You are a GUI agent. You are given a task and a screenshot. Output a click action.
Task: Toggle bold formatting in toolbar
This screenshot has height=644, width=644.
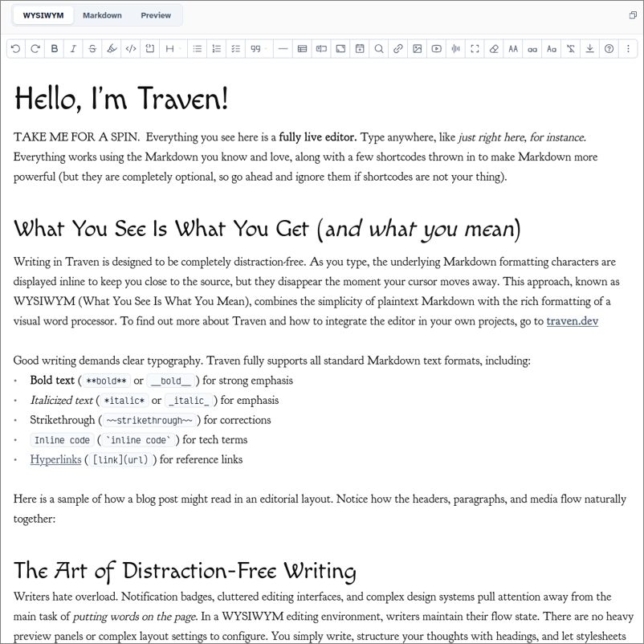click(55, 49)
